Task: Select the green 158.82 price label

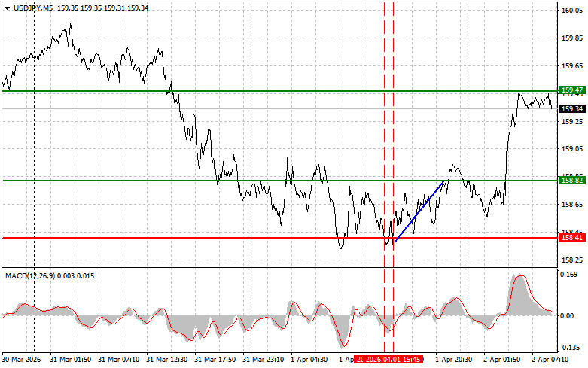Action: click(571, 181)
